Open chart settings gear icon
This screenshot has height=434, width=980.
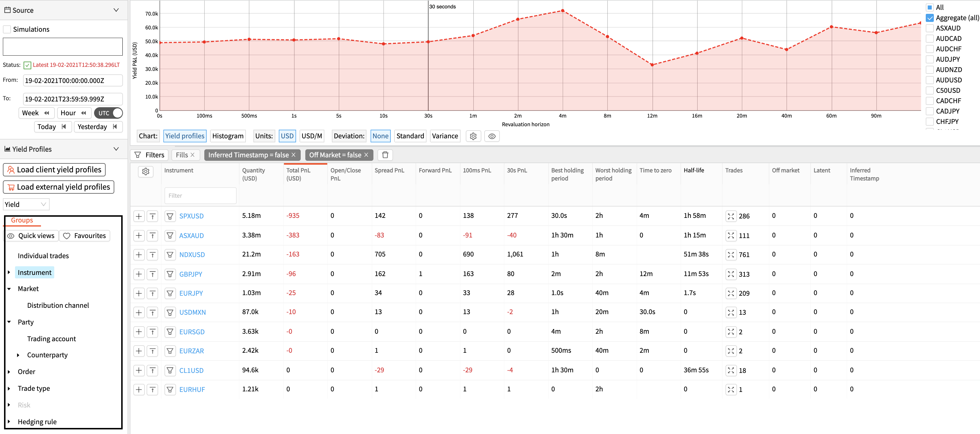coord(473,136)
